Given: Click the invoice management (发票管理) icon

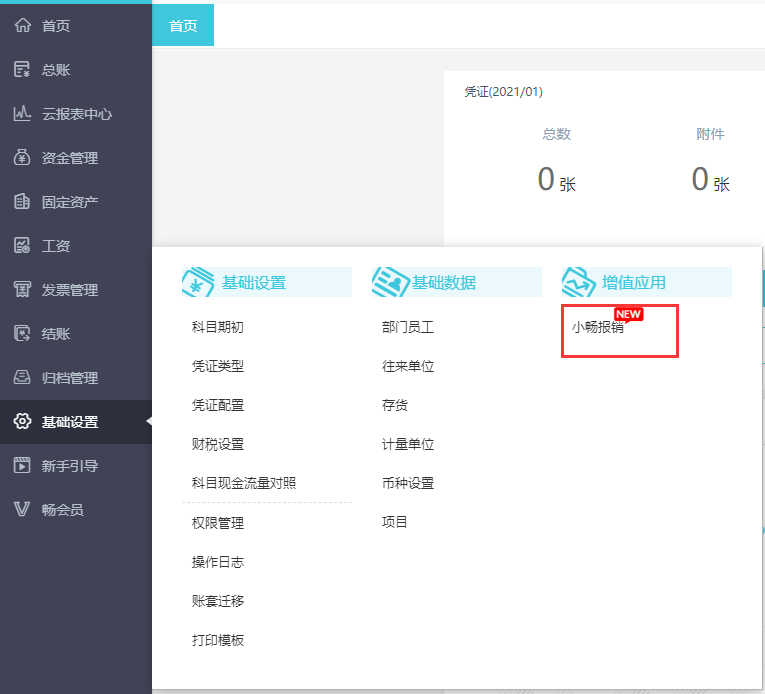Looking at the screenshot, I should [22, 290].
